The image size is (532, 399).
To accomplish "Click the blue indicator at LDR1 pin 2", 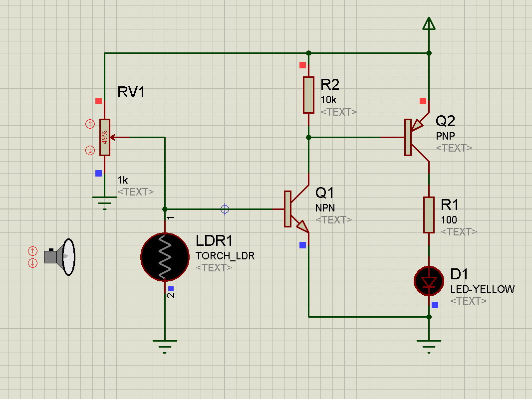I will (171, 289).
